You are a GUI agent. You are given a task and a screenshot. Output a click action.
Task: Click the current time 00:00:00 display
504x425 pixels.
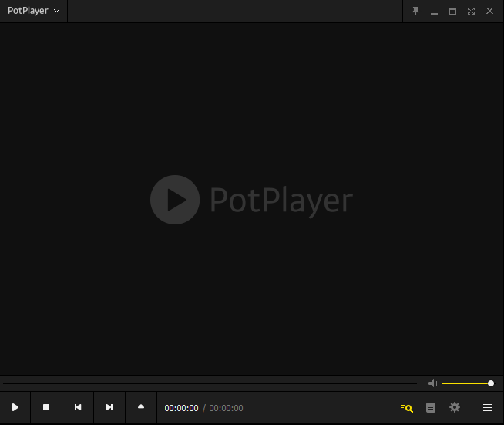(x=181, y=408)
